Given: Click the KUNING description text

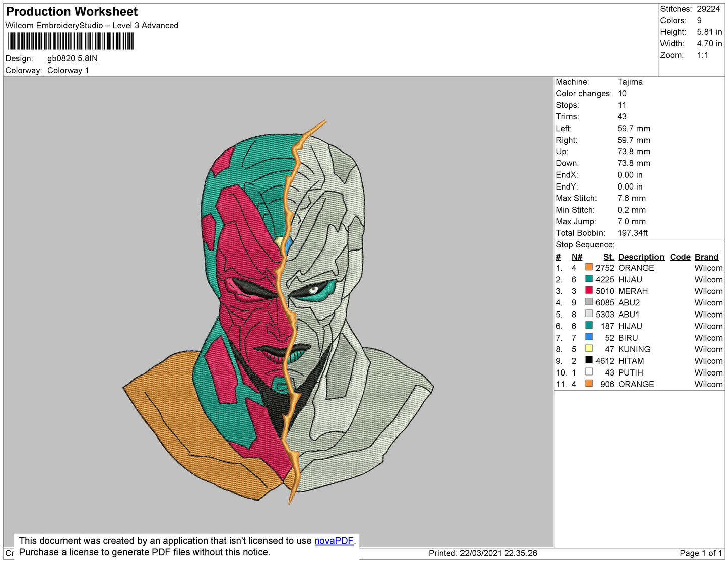Looking at the screenshot, I should click(x=634, y=349).
